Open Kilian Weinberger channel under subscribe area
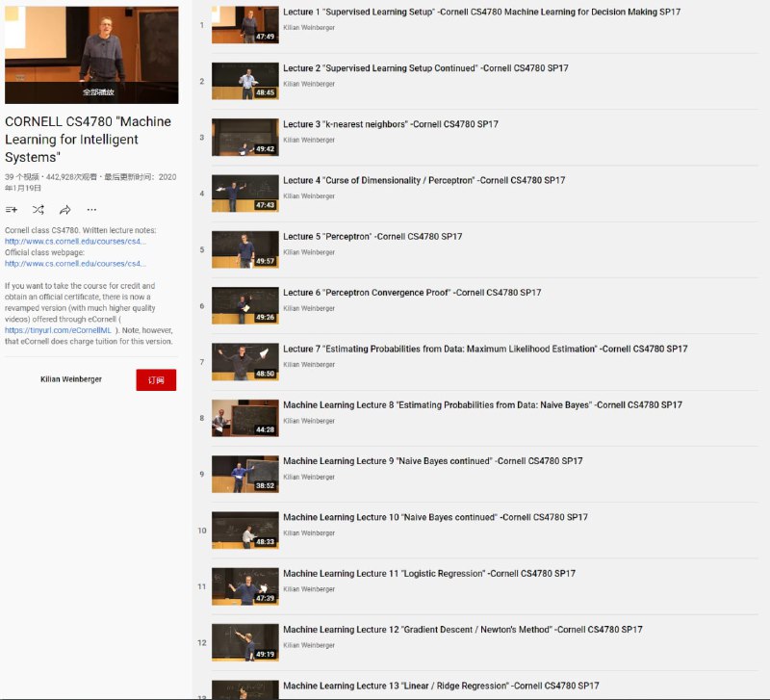The image size is (770, 700). pos(69,380)
